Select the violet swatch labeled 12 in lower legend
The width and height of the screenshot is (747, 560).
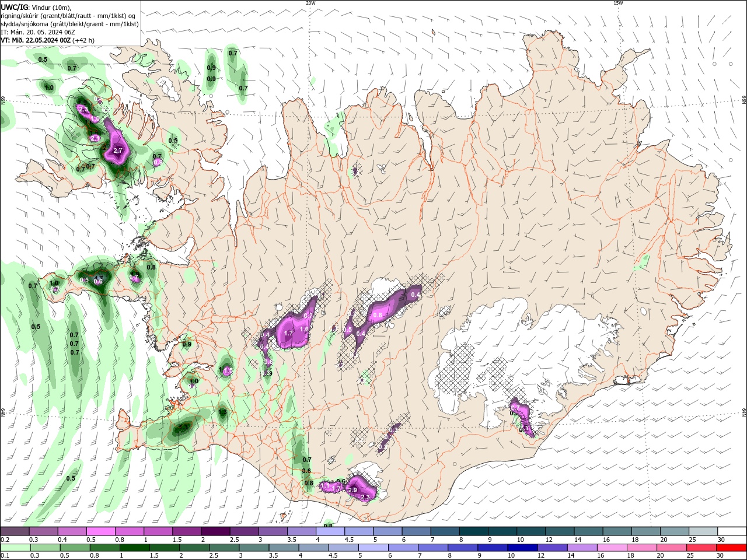click(x=552, y=548)
